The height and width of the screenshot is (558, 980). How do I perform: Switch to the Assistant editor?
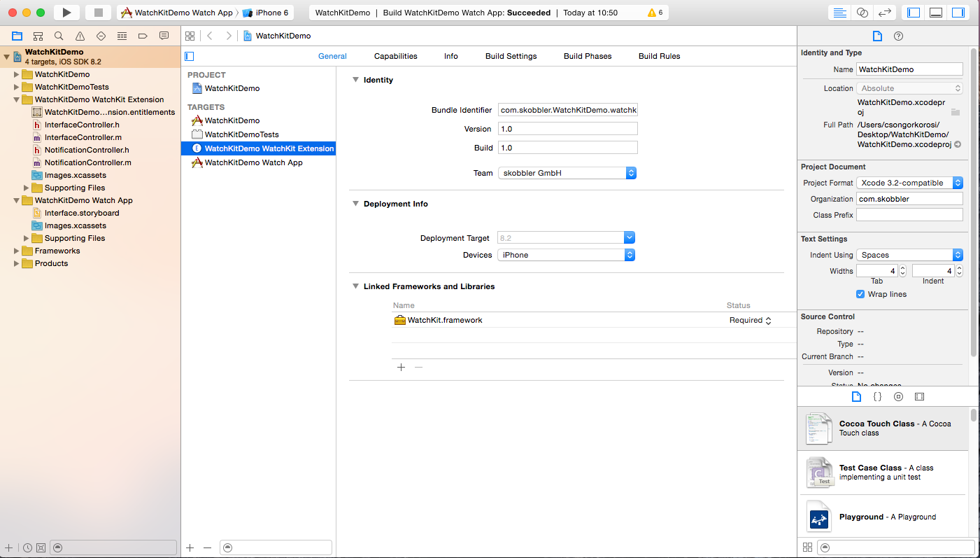pos(862,13)
